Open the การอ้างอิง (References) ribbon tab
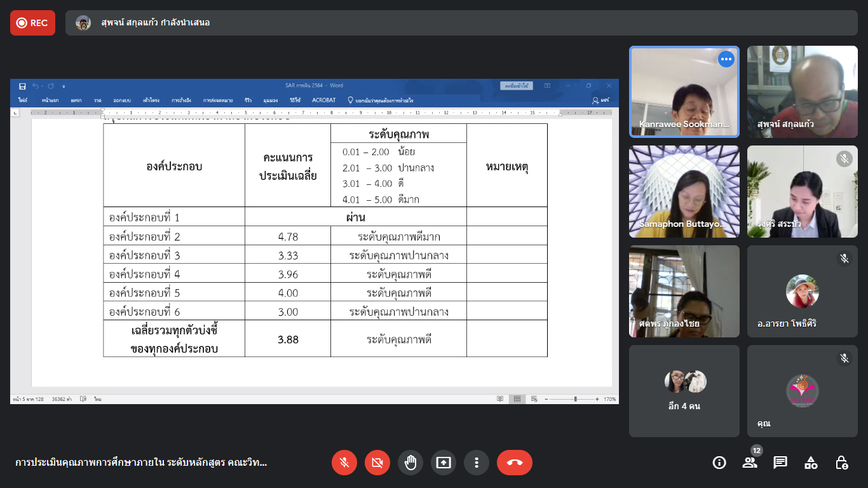868x488 pixels. [182, 100]
